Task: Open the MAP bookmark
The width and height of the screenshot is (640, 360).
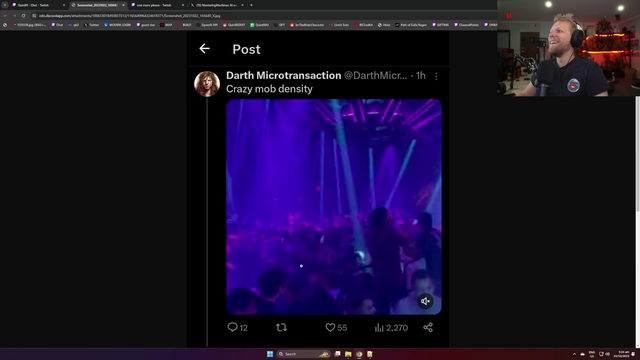Action: click(x=166, y=25)
